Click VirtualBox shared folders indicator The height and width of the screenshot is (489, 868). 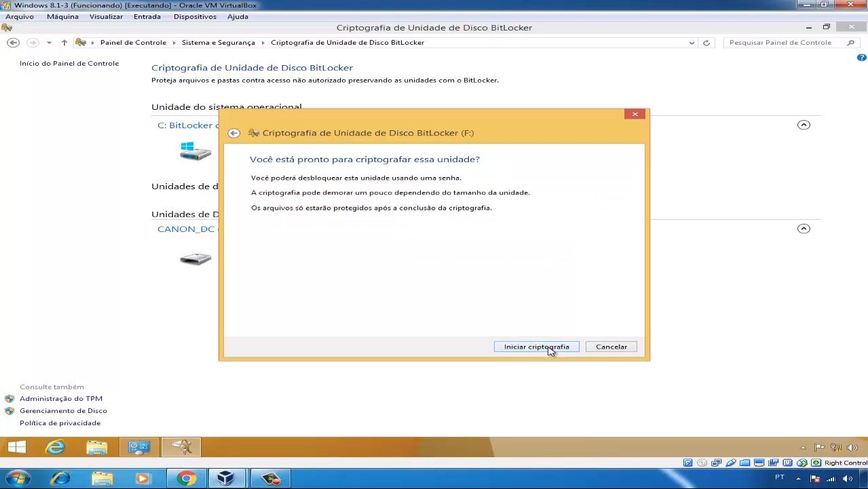pos(744,463)
